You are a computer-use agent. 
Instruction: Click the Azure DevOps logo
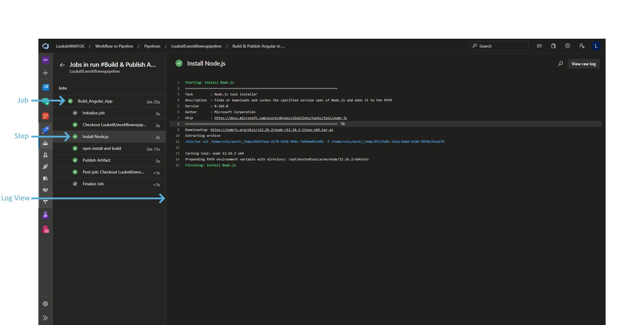point(45,46)
